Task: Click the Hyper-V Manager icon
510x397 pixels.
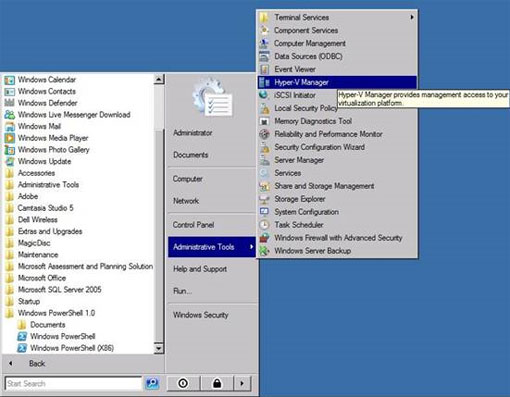Action: click(264, 82)
